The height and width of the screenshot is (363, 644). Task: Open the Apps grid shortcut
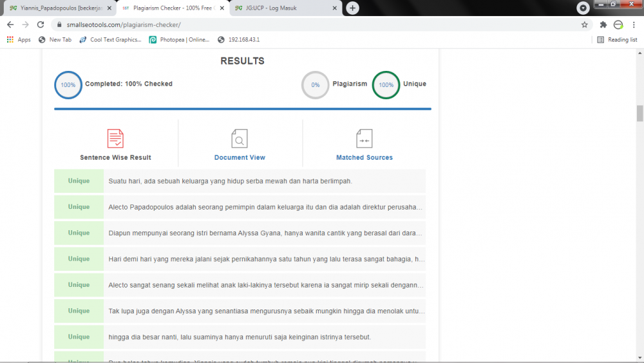(19, 39)
